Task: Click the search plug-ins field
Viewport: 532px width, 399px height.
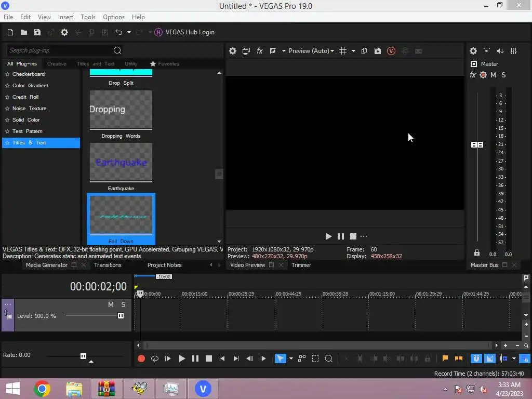Action: pos(59,50)
